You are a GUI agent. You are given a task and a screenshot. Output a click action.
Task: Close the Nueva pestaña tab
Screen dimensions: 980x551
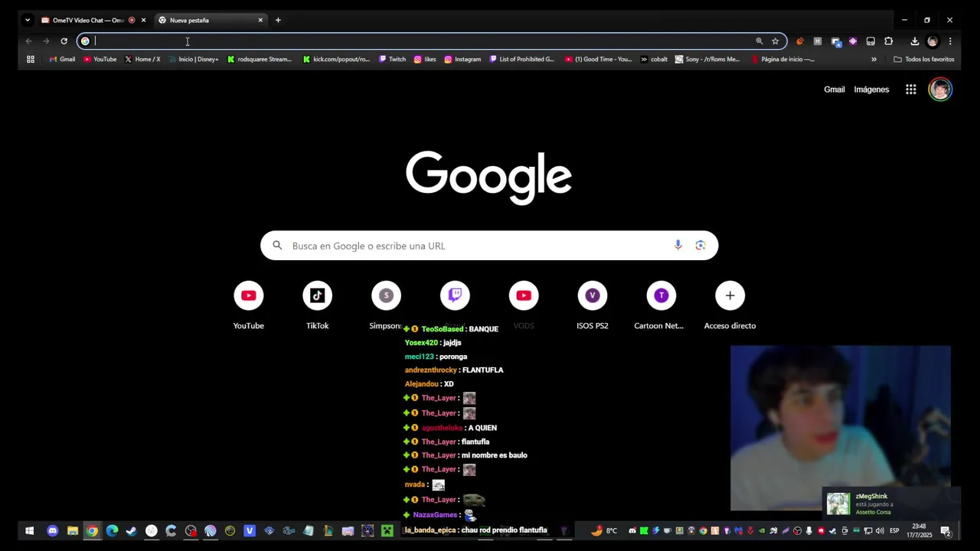[x=260, y=20]
